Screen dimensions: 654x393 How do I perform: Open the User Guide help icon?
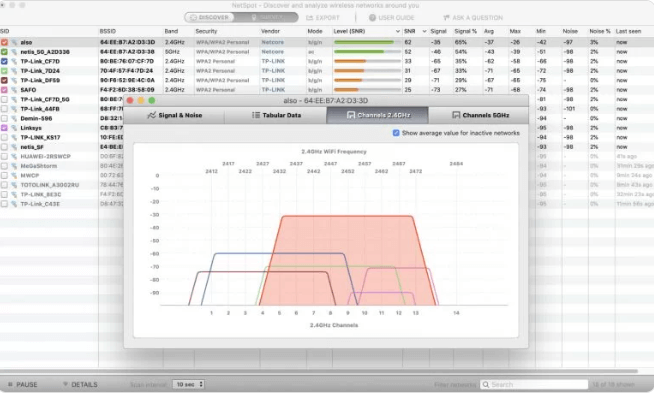click(x=372, y=18)
